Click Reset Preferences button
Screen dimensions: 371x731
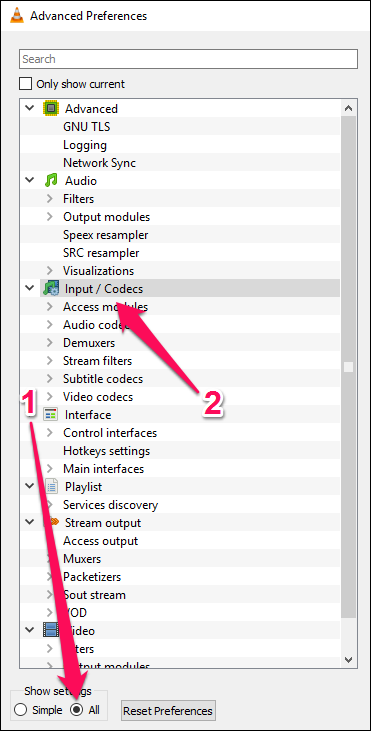168,711
